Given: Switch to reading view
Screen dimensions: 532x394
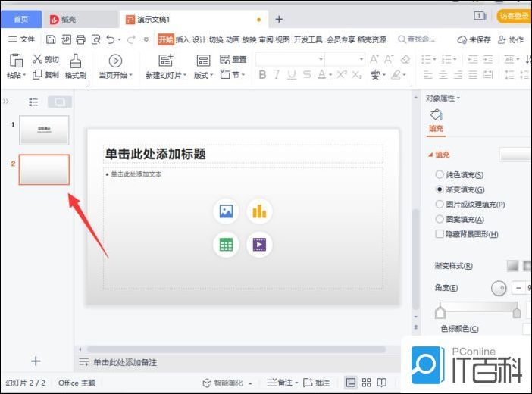Looking at the screenshot, I should (x=382, y=383).
